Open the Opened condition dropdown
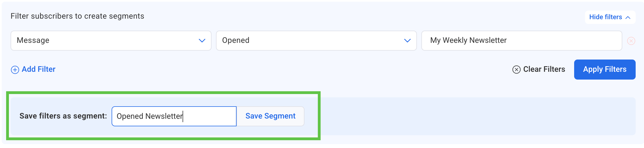This screenshot has width=644, height=148. [x=316, y=41]
